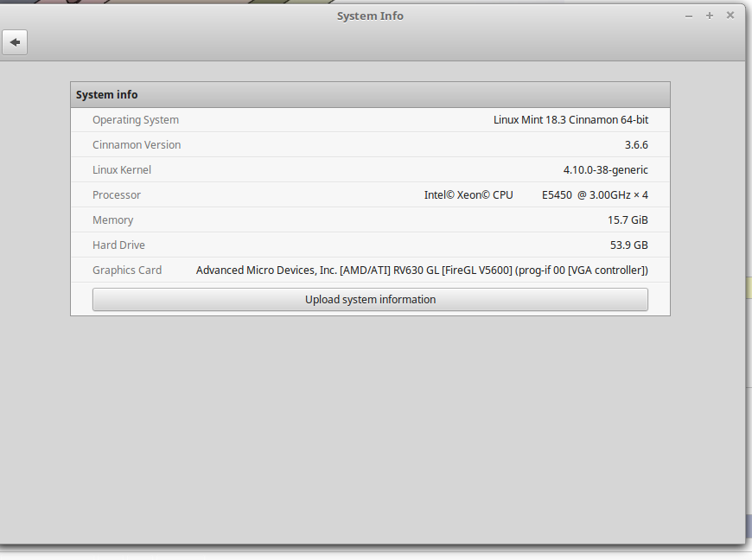Click the Linux Mint 18.3 Cinnamon value
Image resolution: width=752 pixels, height=560 pixels.
pyautogui.click(x=570, y=120)
